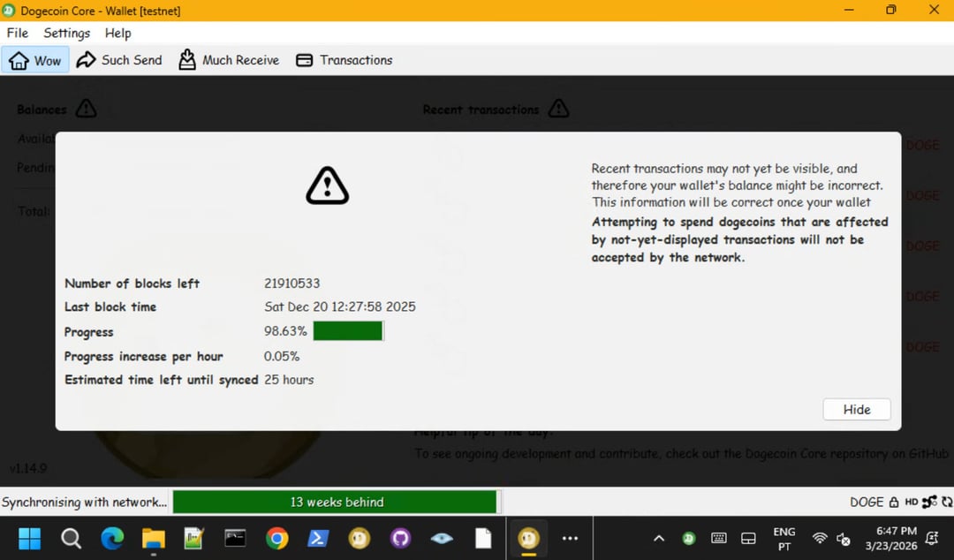Click the out-of-sync warning icon beside Balances
This screenshot has height=560, width=954.
[86, 109]
